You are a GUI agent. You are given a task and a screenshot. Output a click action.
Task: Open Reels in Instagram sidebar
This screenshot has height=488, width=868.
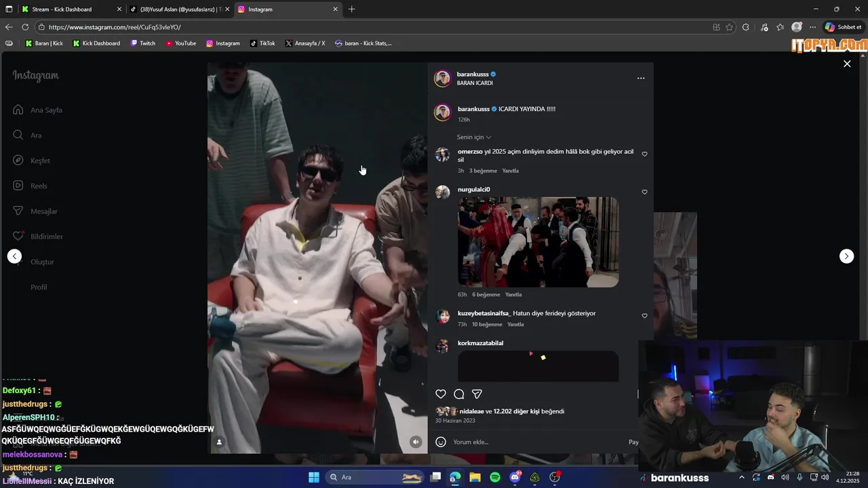(x=30, y=186)
